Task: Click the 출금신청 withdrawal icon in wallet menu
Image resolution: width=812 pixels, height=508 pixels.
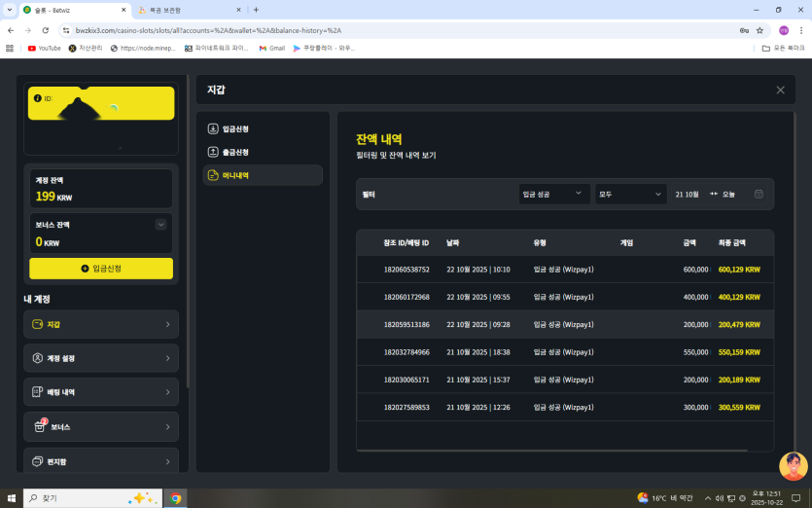Action: [213, 152]
